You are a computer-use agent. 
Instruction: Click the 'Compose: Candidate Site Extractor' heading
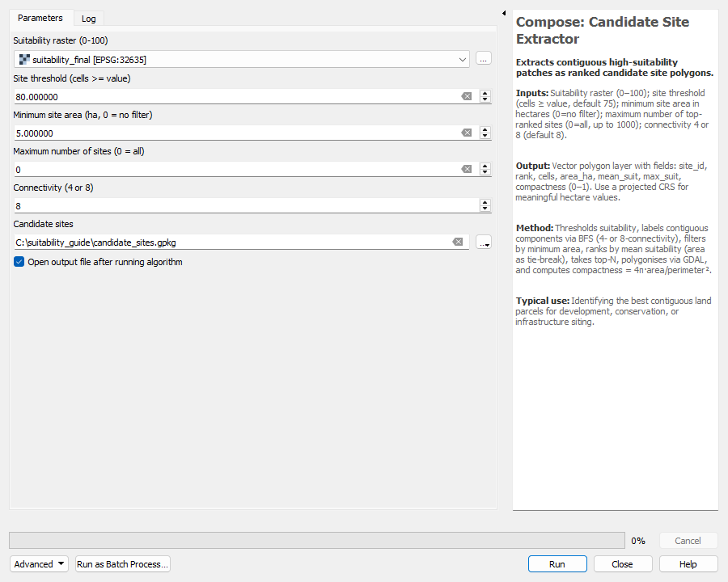[x=602, y=30]
